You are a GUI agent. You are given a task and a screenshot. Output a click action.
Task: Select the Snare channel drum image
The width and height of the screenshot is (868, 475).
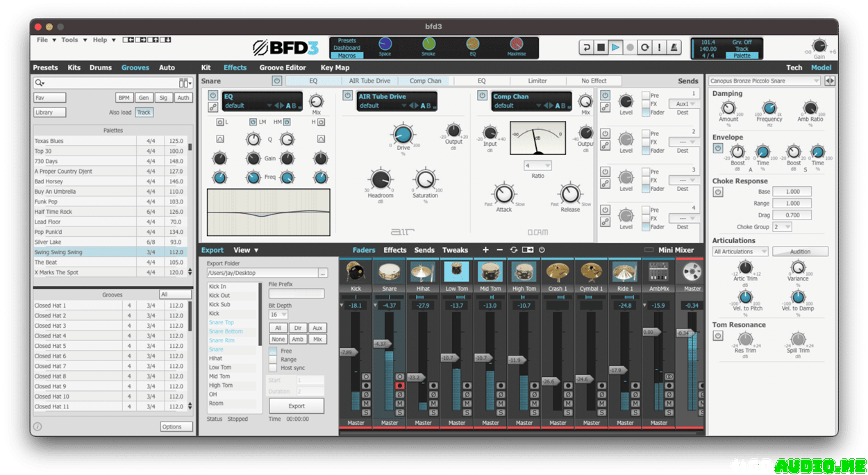(390, 272)
